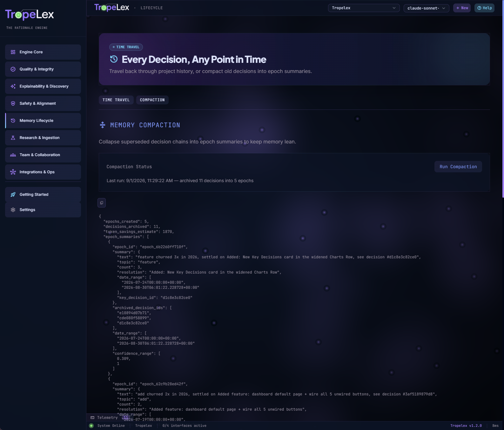Image resolution: width=504 pixels, height=430 pixels.
Task: Click the LIFECYCLE breadcrumb label
Action: coord(152,8)
